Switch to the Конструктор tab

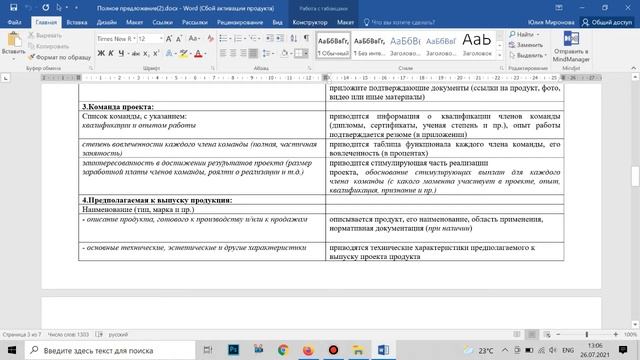pos(310,22)
